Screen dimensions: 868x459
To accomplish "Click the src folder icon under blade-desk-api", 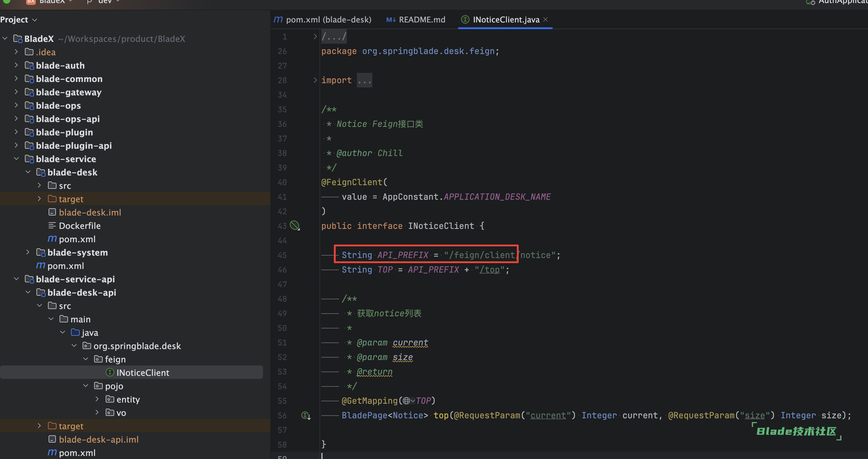I will [52, 305].
